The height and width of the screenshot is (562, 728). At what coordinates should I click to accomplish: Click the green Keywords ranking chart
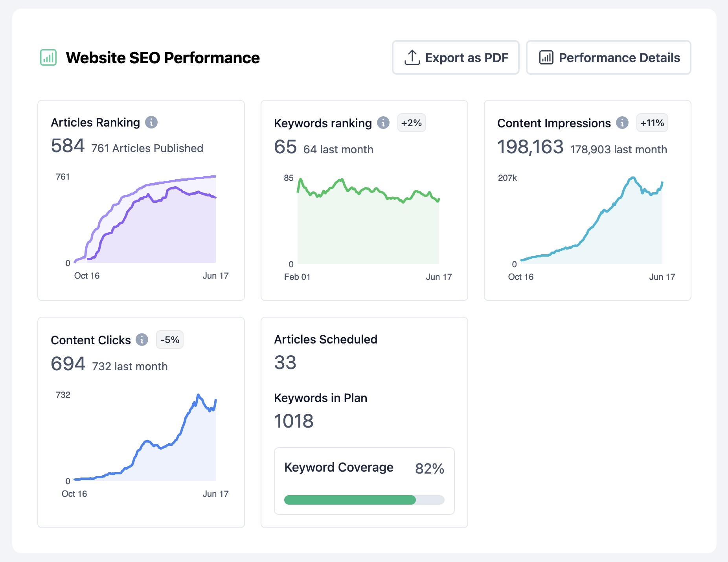(368, 221)
